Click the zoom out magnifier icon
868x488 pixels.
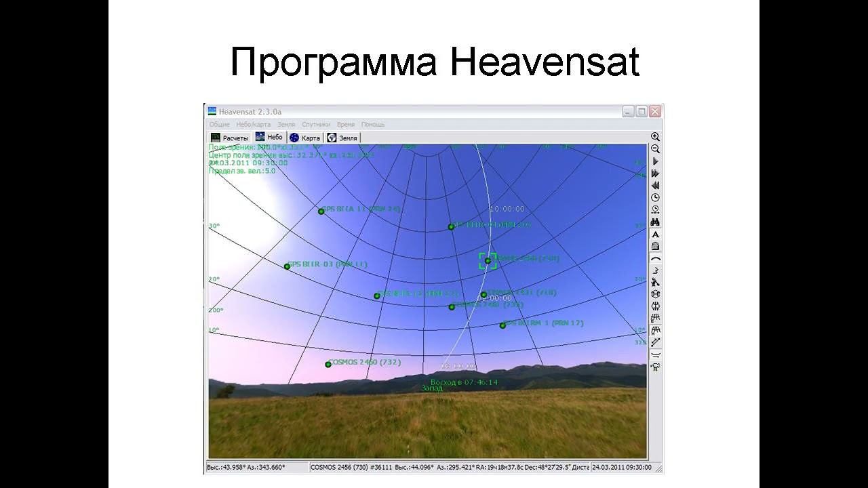pyautogui.click(x=655, y=149)
